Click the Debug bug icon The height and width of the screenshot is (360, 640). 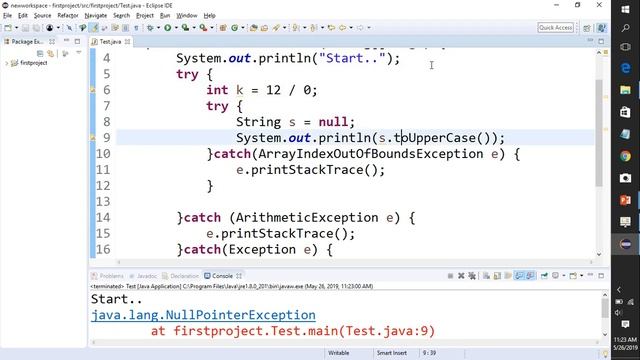coord(150,28)
